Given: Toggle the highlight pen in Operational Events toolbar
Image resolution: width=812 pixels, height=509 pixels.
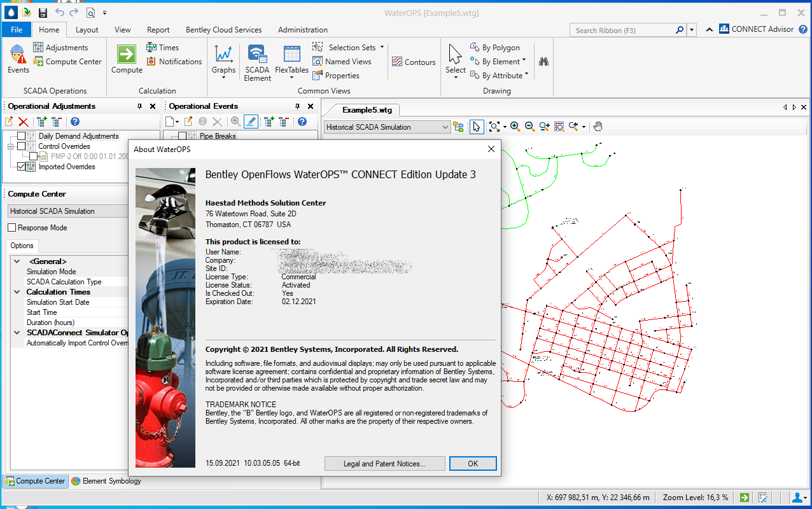Looking at the screenshot, I should 251,122.
